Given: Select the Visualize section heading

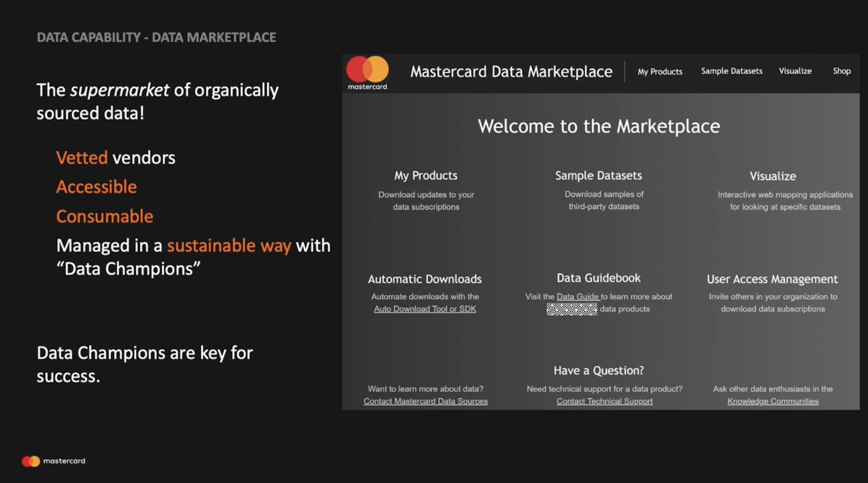Looking at the screenshot, I should (x=773, y=176).
